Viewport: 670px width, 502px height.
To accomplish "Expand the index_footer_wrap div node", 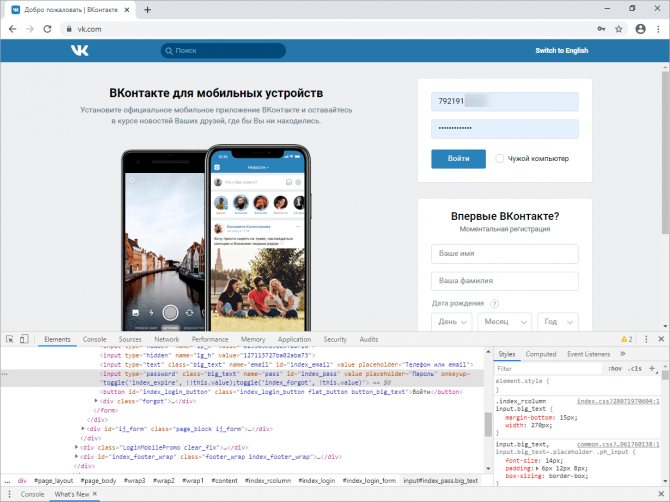I will tap(76, 456).
